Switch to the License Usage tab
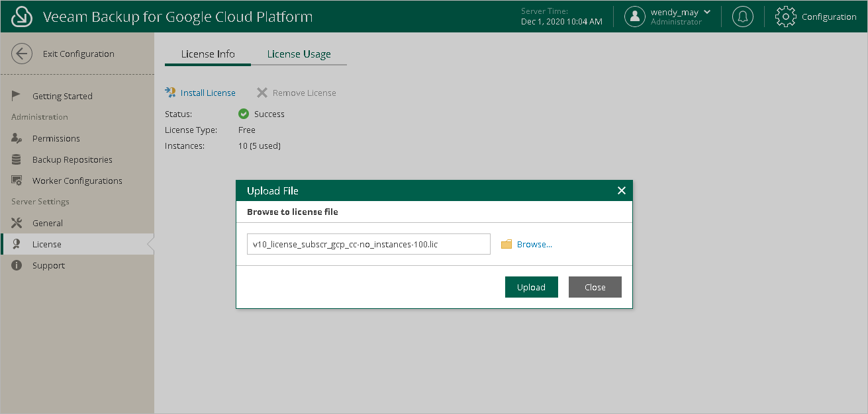Image resolution: width=868 pixels, height=414 pixels. point(299,54)
